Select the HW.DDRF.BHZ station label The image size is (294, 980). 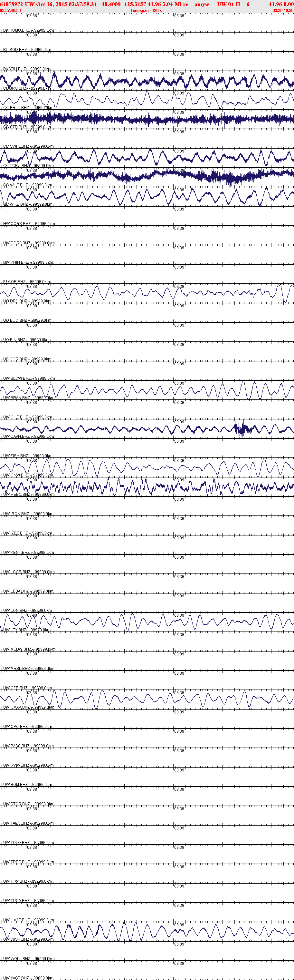click(x=29, y=243)
